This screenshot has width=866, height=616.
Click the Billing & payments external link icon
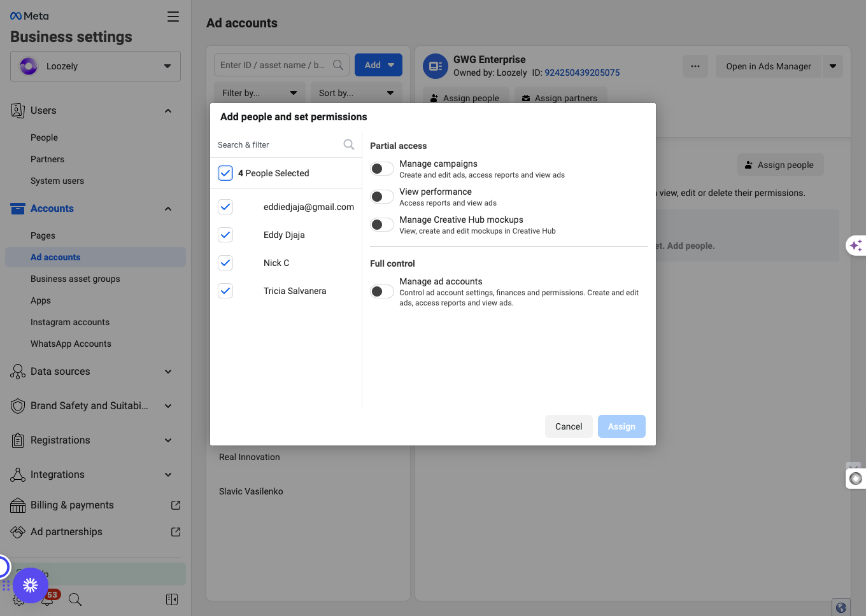coord(176,505)
